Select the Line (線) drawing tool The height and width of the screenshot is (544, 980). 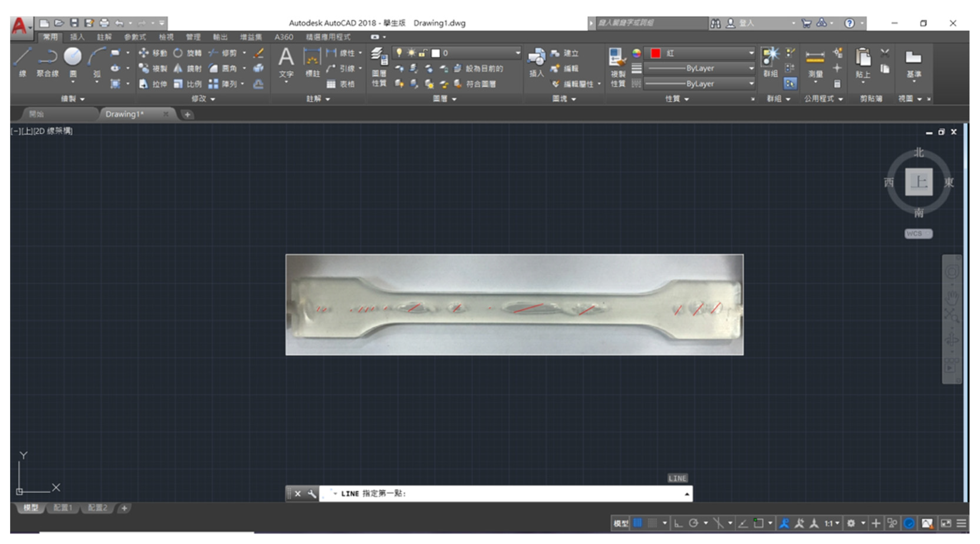pyautogui.click(x=22, y=57)
